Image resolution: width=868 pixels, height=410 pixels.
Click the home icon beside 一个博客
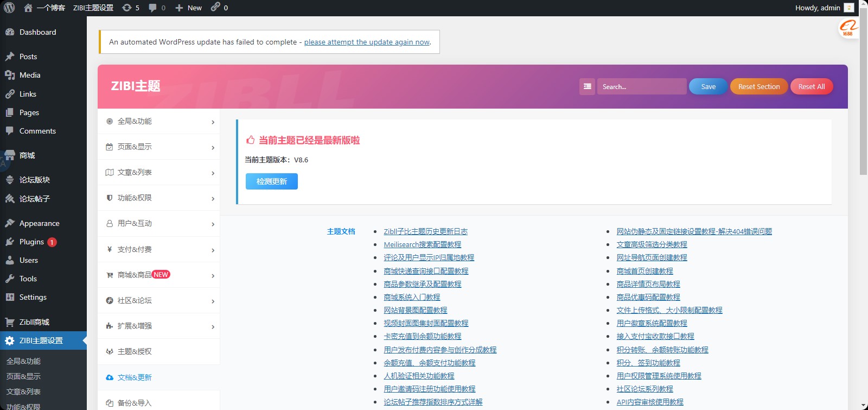pos(28,8)
